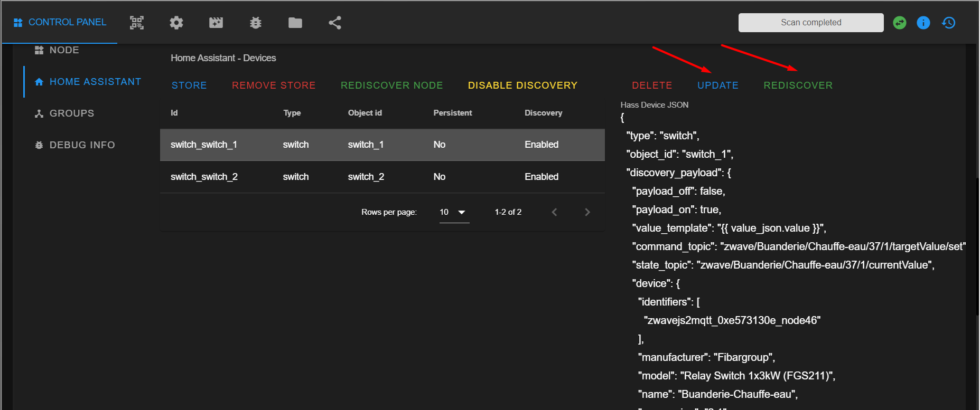Click the "state_topic" JSON line
This screenshot has height=410, width=980.
pyautogui.click(x=783, y=265)
